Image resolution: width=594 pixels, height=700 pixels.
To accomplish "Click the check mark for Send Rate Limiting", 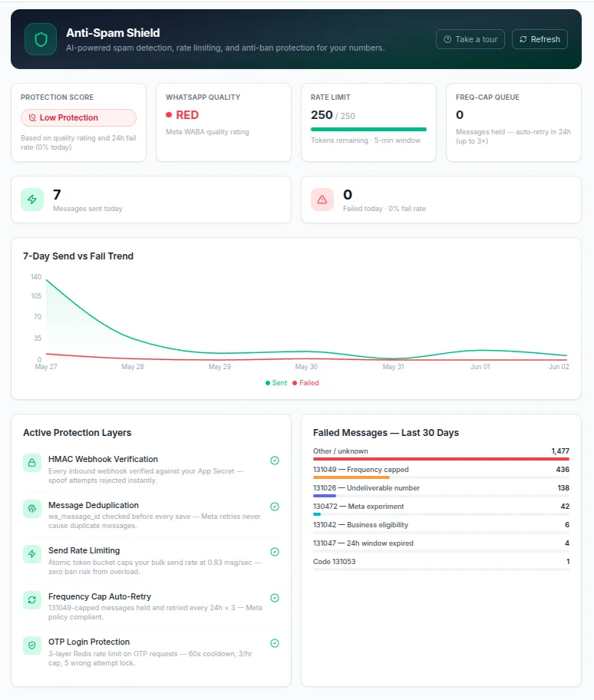I will tap(275, 552).
